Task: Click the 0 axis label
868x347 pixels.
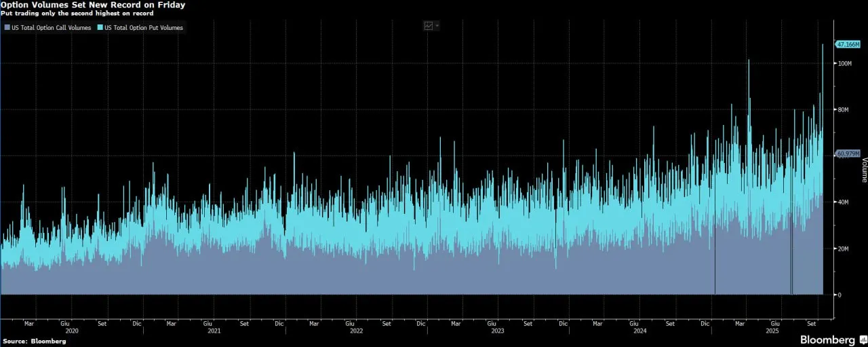Action: tap(840, 295)
